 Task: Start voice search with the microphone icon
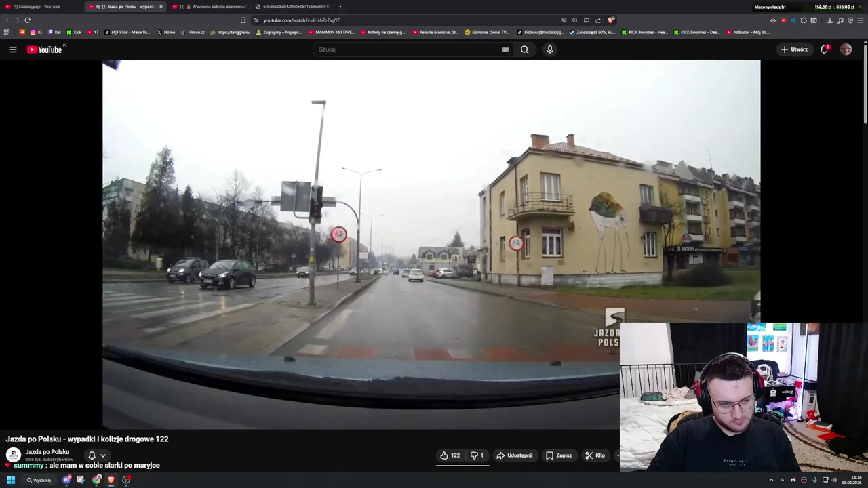(x=550, y=49)
